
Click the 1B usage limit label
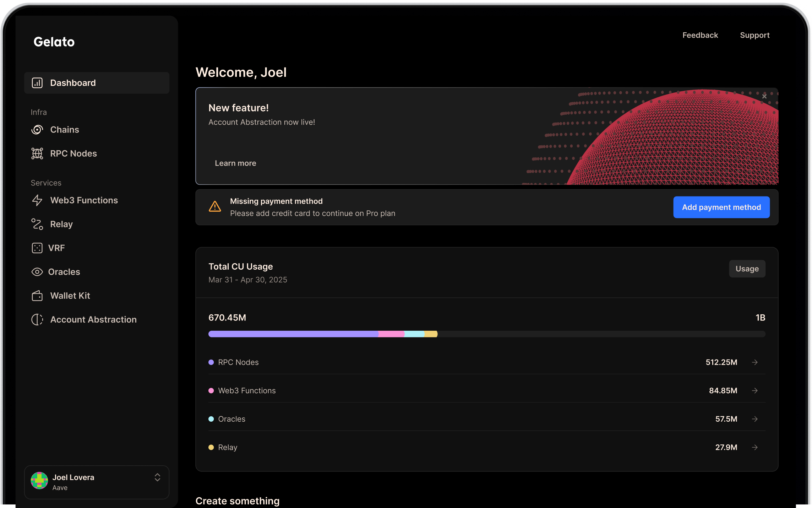[761, 318]
